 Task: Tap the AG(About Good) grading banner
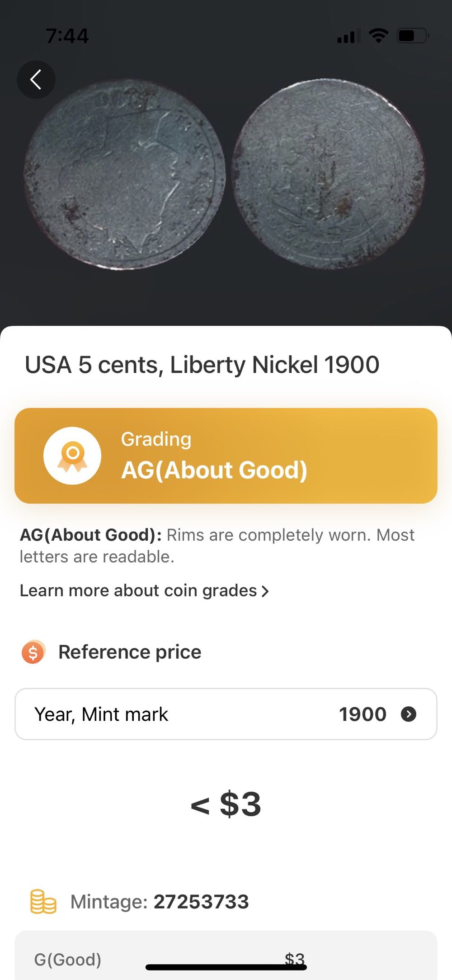click(x=226, y=456)
